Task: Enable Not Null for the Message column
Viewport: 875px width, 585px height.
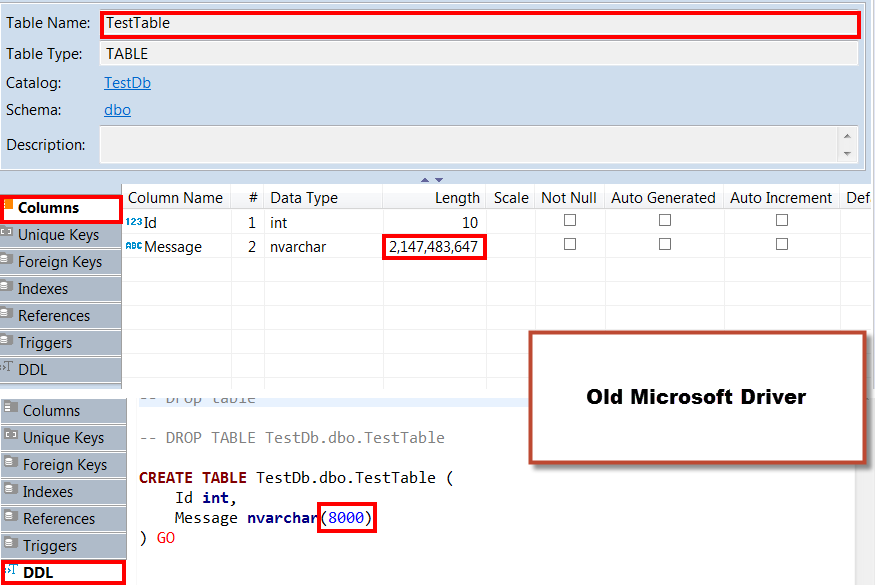Action: click(570, 246)
